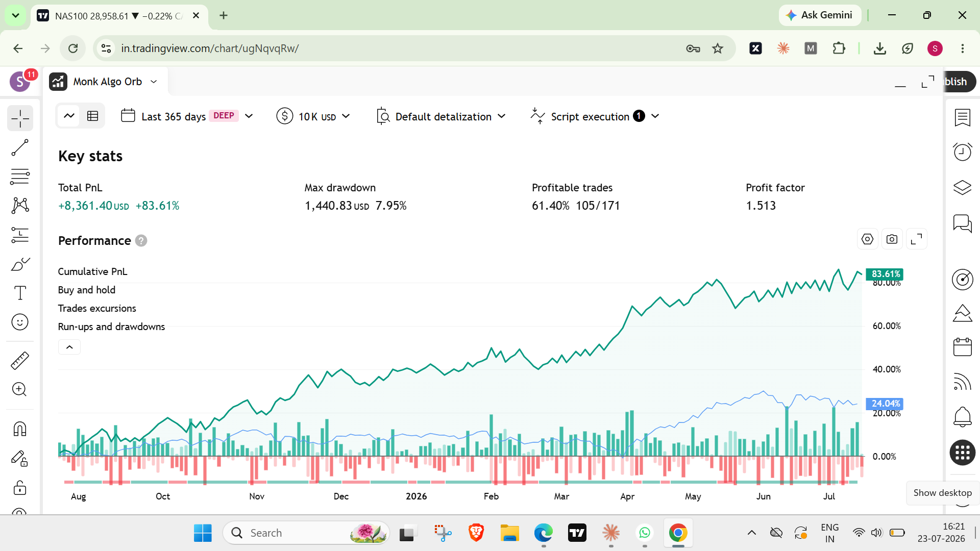Open the browser extensions puzzle icon
Image resolution: width=980 pixels, height=551 pixels.
point(839,48)
